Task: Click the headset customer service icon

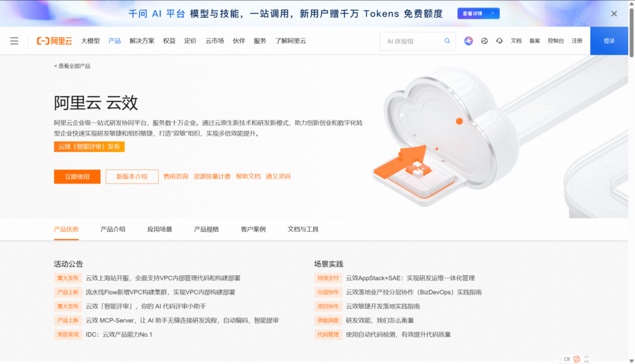Action: click(x=499, y=41)
